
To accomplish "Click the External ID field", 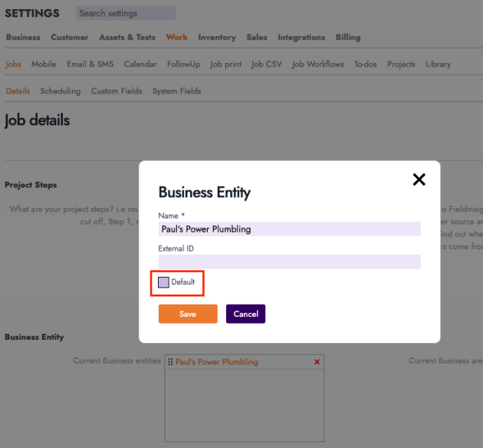I will (x=289, y=262).
